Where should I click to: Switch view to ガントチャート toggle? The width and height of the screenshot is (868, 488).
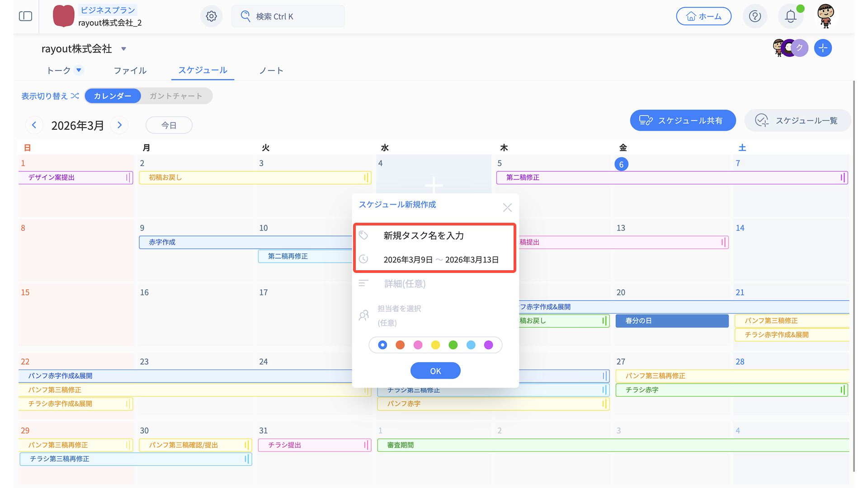(176, 96)
